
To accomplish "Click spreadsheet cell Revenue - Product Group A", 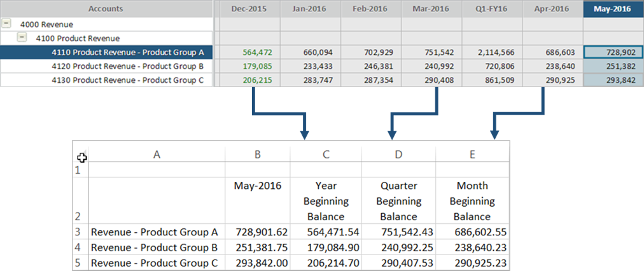I will [157, 232].
